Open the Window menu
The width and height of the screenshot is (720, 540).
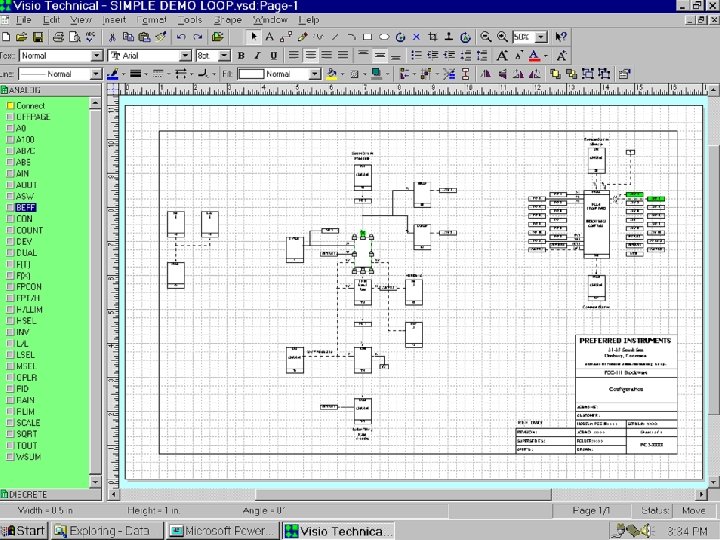coord(270,20)
